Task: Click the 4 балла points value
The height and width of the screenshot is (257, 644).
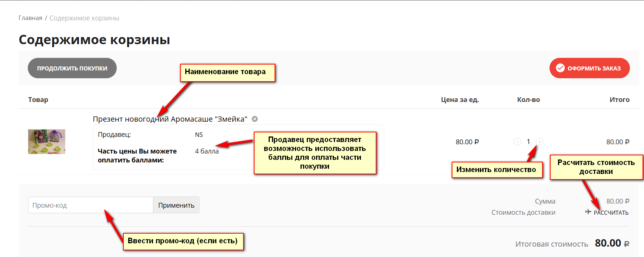Action: tap(207, 151)
